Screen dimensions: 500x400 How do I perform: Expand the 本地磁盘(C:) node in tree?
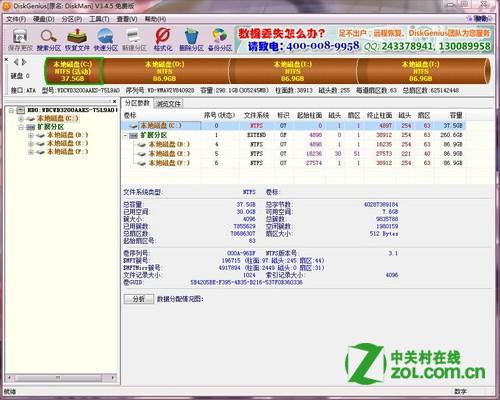(x=21, y=119)
